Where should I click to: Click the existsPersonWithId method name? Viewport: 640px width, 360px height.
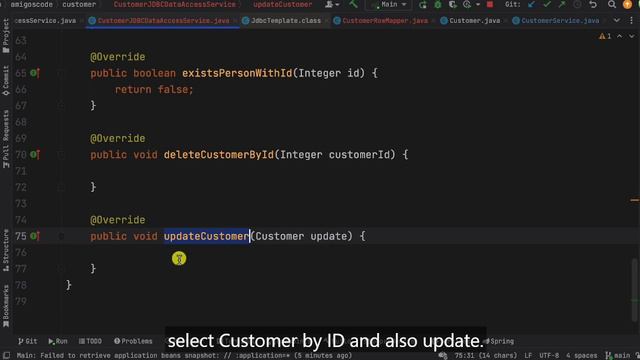(237, 73)
